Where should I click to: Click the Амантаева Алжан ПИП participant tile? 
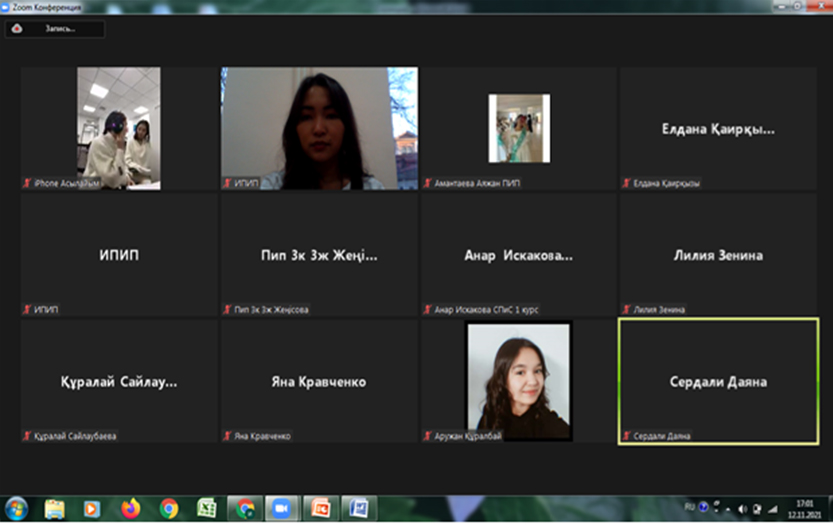(518, 128)
